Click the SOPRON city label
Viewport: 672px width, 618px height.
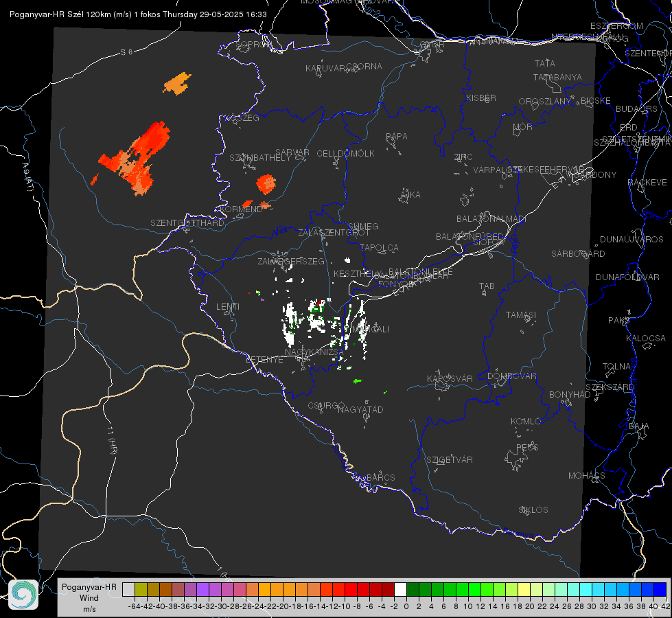coord(254,44)
